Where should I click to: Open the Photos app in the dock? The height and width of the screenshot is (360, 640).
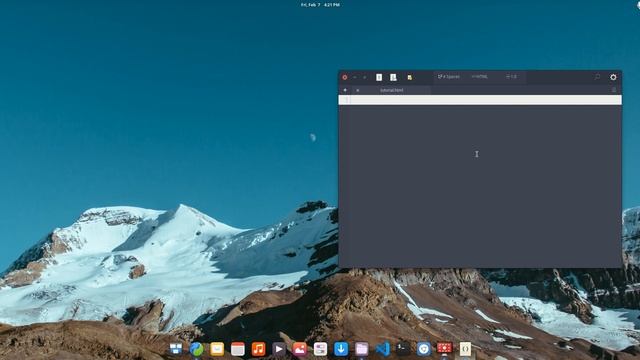coord(300,349)
